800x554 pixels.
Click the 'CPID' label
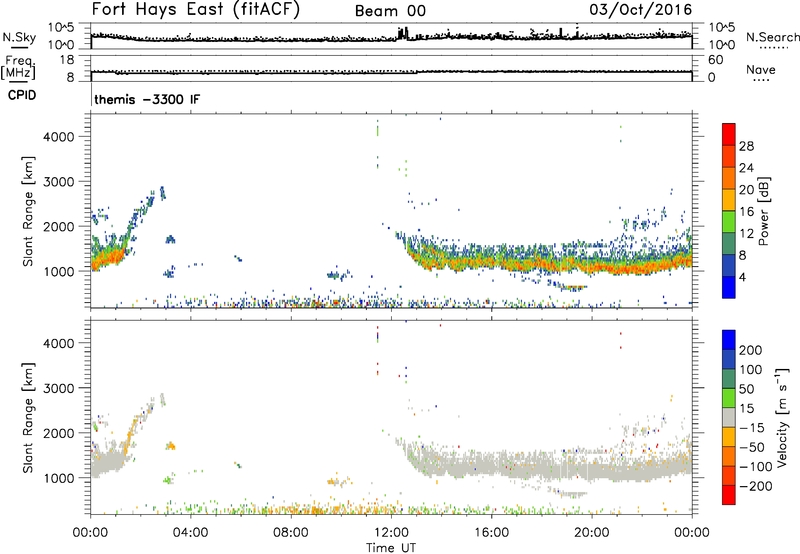click(x=22, y=95)
